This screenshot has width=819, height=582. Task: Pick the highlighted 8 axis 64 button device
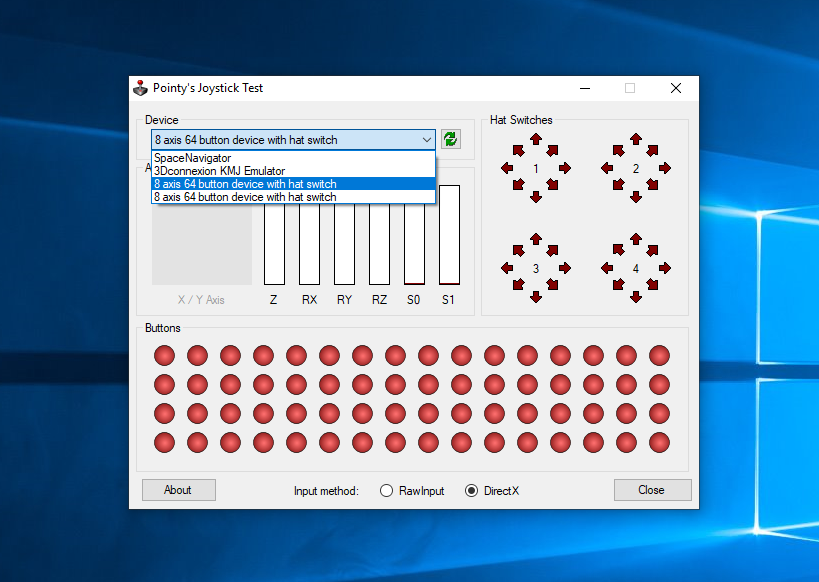click(x=293, y=184)
